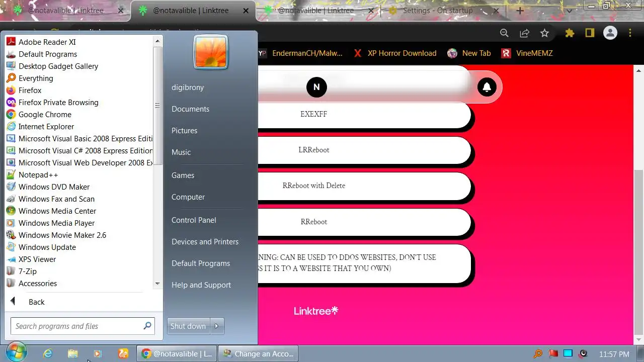Switch to Change an Acco... taskbar window
This screenshot has height=362, width=644.
pos(258,354)
